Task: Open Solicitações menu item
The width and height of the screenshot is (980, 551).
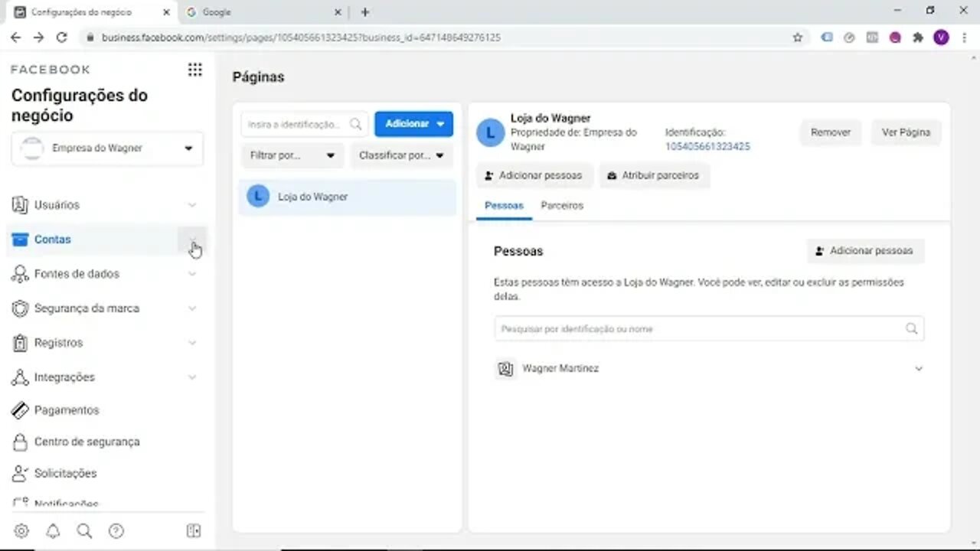Action: point(66,474)
